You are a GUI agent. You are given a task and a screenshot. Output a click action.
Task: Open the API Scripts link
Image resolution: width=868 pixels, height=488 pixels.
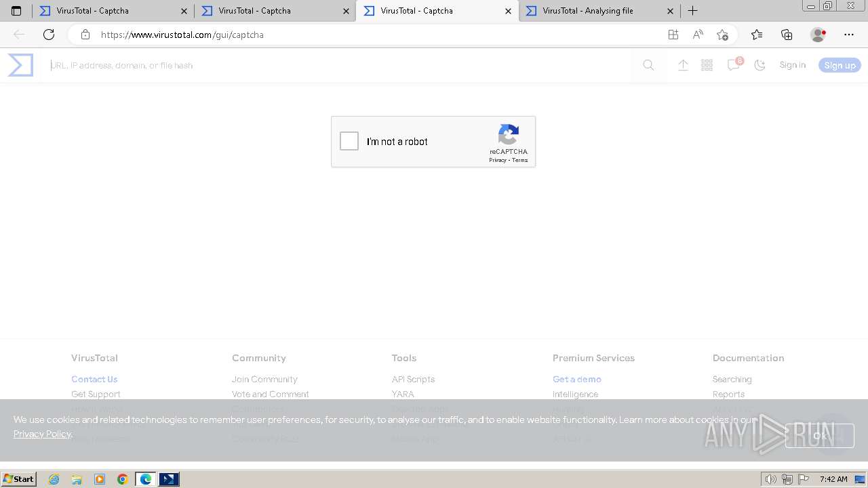413,379
